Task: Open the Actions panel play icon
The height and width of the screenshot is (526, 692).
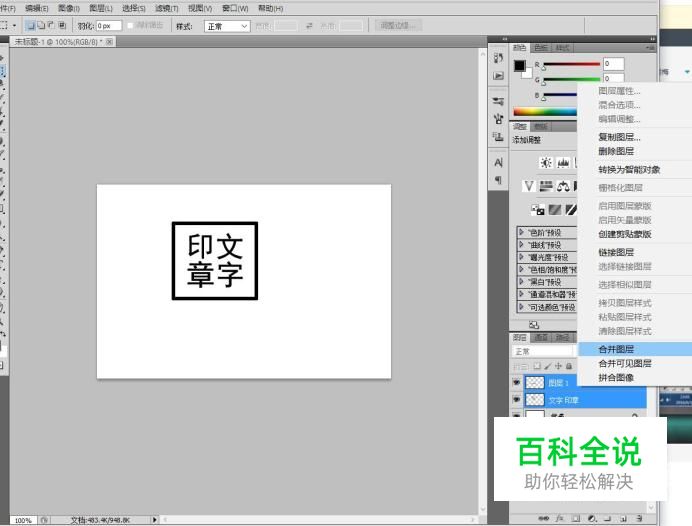Action: (498, 76)
